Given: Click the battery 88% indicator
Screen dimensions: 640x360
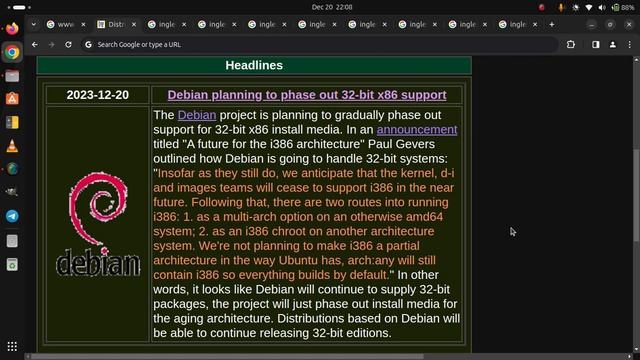Looking at the screenshot, I should tap(623, 7).
